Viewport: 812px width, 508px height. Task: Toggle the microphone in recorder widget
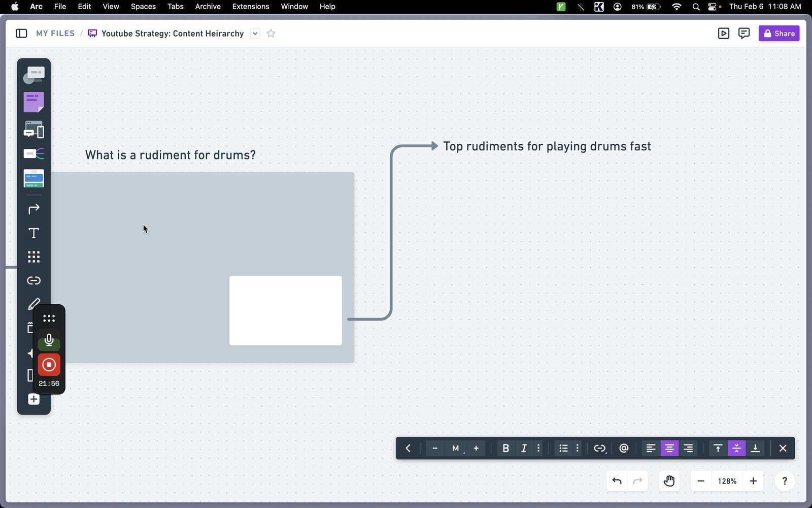pos(49,340)
